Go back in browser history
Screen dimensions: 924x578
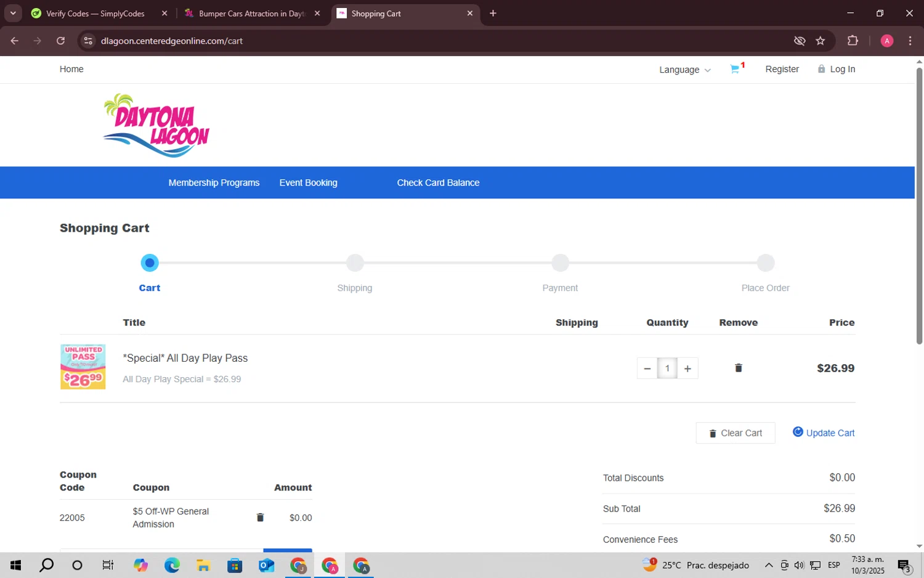[15, 41]
